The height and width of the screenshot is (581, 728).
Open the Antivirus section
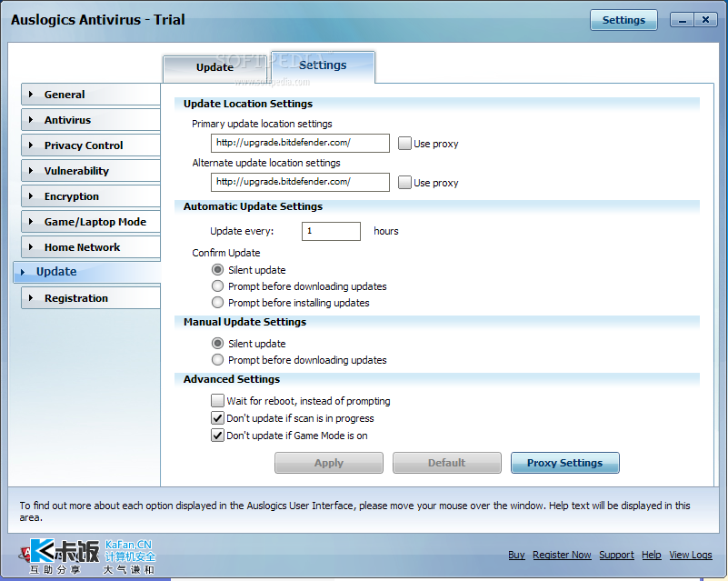[x=91, y=120]
